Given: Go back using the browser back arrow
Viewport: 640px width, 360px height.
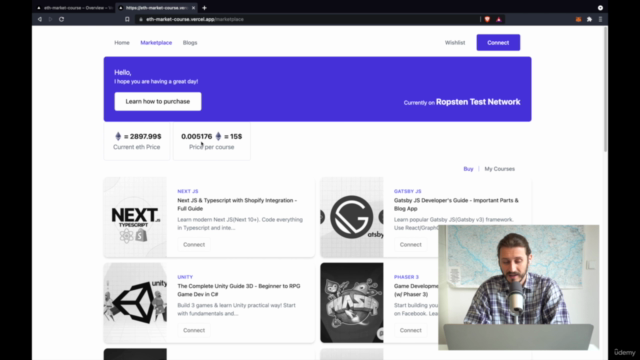Looking at the screenshot, I should [40, 19].
